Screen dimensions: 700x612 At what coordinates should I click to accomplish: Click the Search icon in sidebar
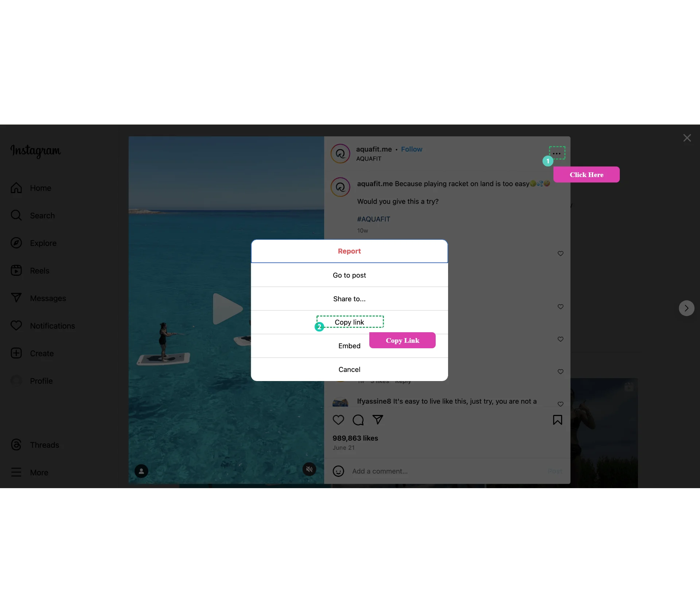tap(16, 215)
